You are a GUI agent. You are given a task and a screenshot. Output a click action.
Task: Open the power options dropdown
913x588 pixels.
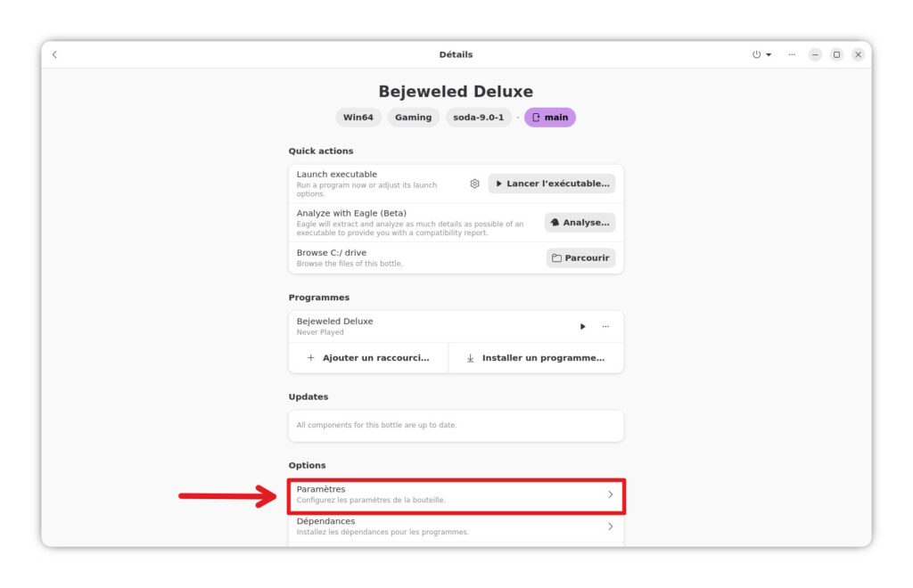click(761, 54)
